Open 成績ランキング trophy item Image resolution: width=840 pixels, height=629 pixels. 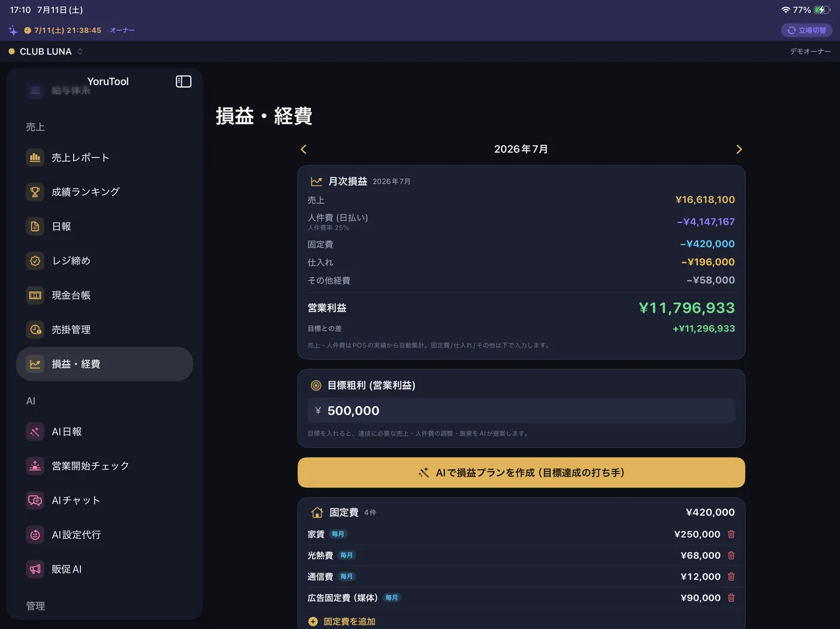[x=104, y=192]
